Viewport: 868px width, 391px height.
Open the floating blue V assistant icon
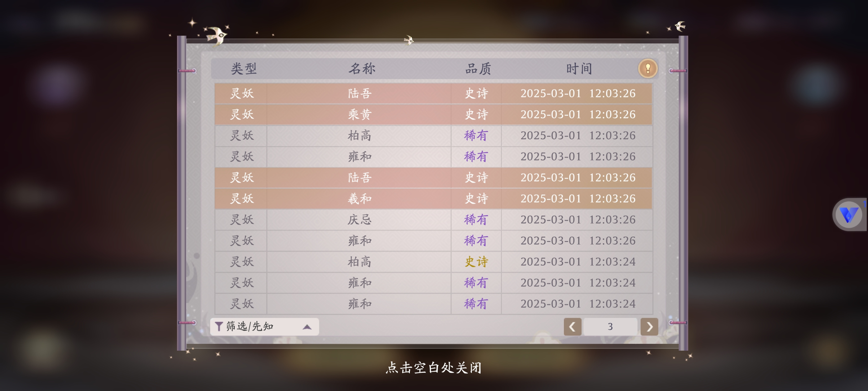coord(848,214)
